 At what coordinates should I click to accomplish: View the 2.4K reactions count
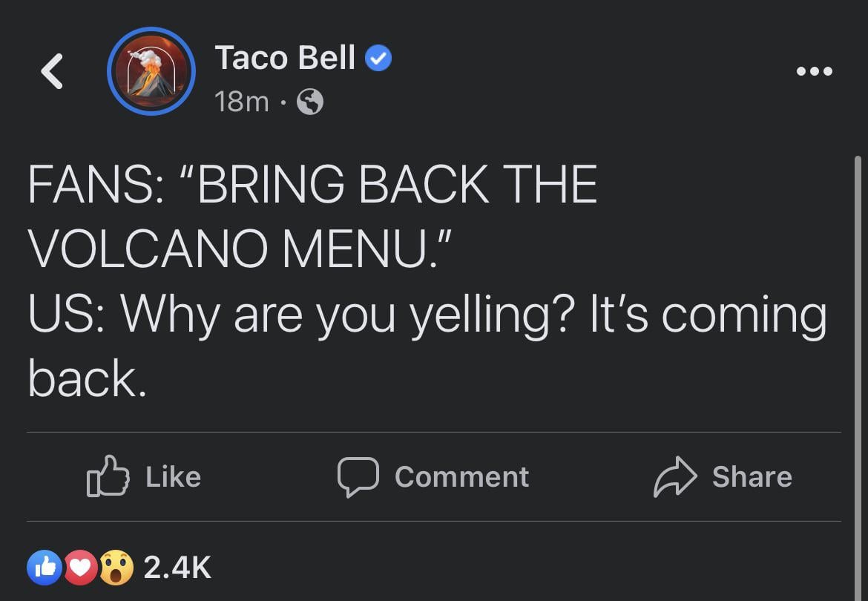(x=177, y=568)
